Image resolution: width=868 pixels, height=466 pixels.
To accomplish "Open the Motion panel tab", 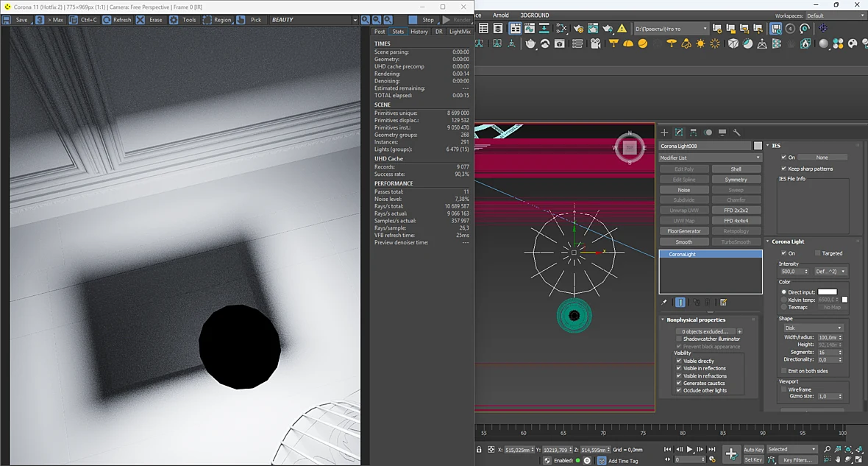I will tap(708, 133).
